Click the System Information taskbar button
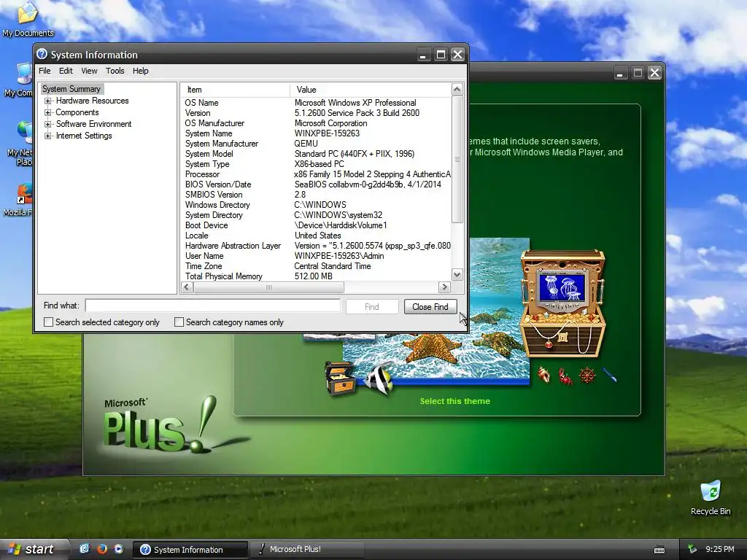This screenshot has height=560, width=747. click(190, 550)
